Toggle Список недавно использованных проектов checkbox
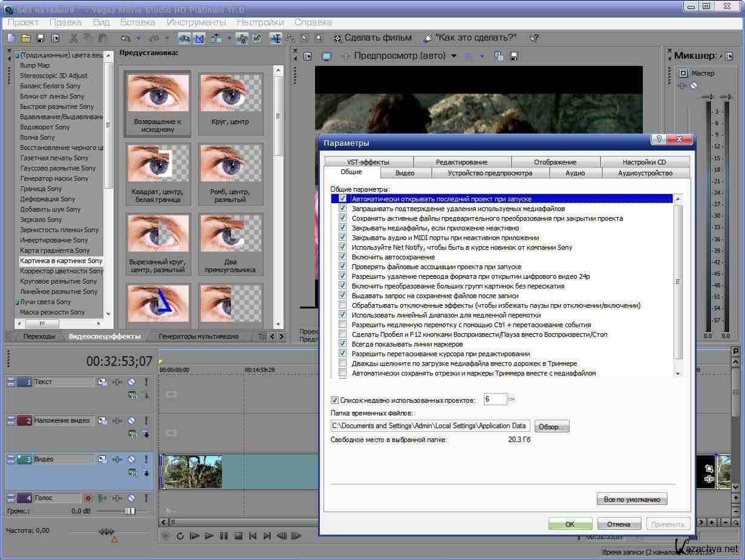Screen dimensions: 745x560 tap(335, 400)
